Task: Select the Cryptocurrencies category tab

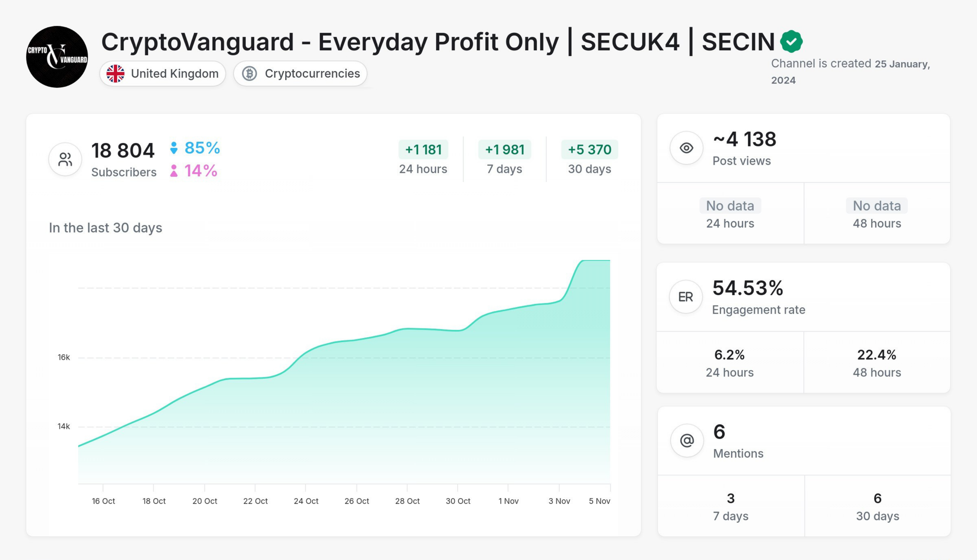Action: pyautogui.click(x=301, y=73)
